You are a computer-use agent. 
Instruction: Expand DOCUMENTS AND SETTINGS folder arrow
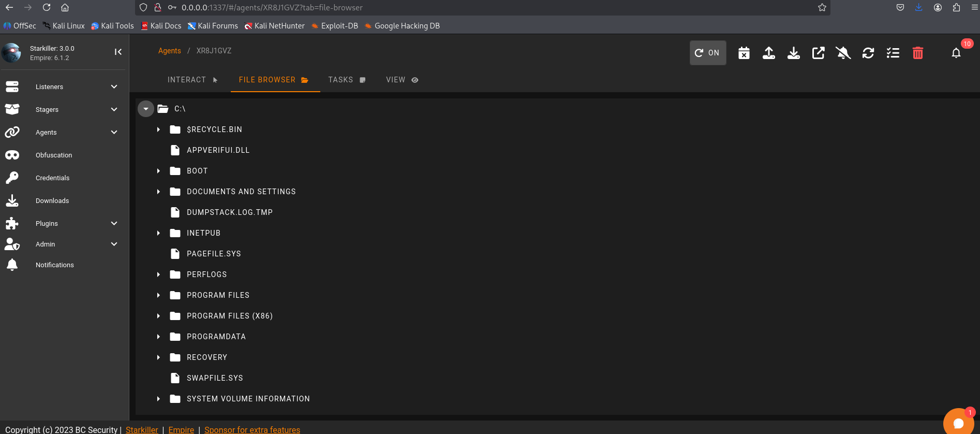coord(158,192)
